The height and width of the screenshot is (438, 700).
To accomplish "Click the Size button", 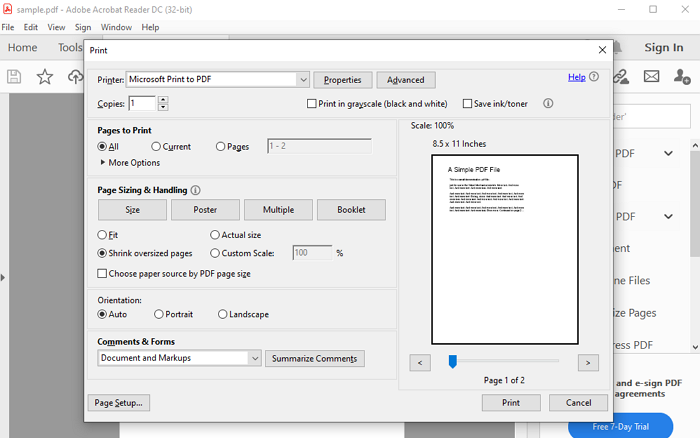I will 132,210.
